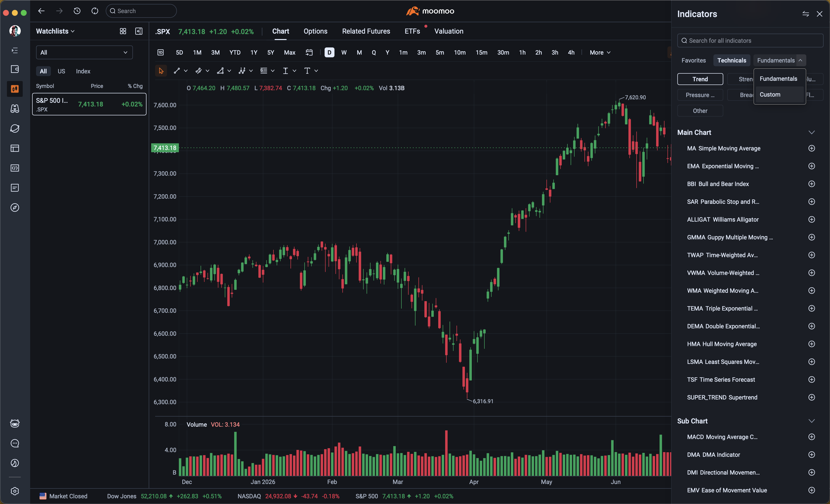Open the mascot assistant icon in sidebar

tap(15, 423)
